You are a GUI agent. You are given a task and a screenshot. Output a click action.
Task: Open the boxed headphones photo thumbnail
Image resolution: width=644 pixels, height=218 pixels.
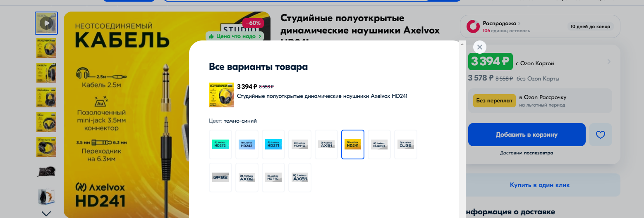pos(46,197)
